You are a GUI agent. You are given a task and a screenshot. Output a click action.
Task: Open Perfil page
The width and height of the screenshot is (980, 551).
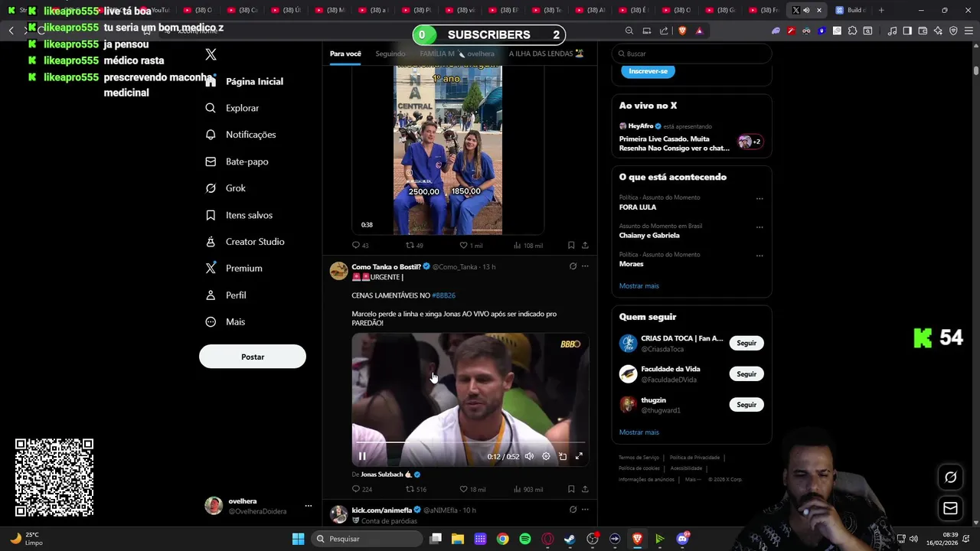tap(225, 295)
